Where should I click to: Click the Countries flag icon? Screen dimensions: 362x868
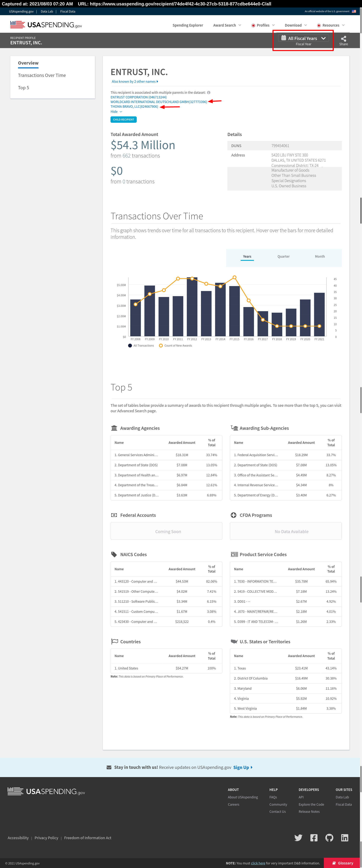coord(114,642)
